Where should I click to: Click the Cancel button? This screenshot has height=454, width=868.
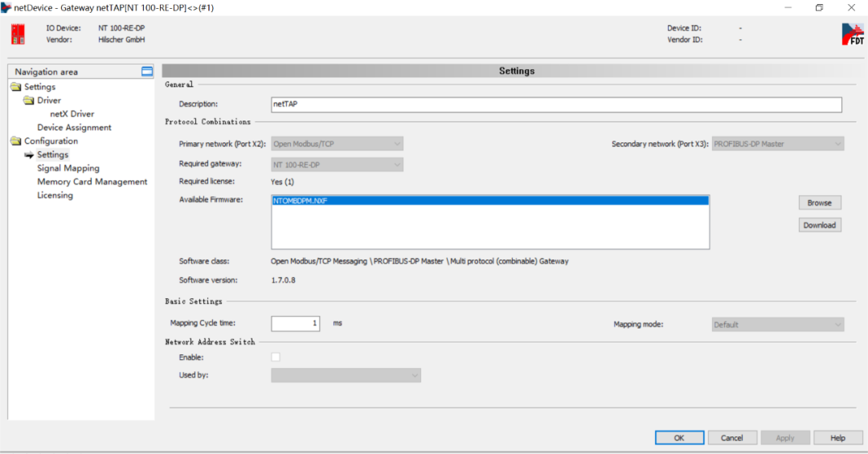coord(732,437)
